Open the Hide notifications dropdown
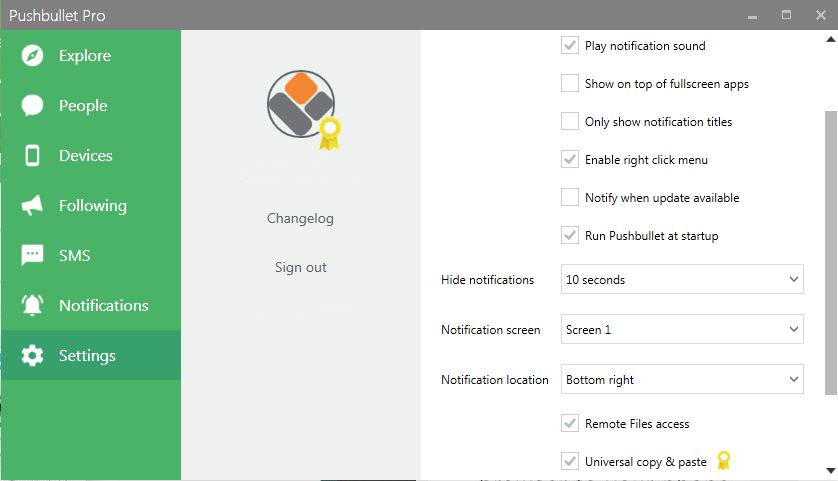The height and width of the screenshot is (481, 838). 682,279
